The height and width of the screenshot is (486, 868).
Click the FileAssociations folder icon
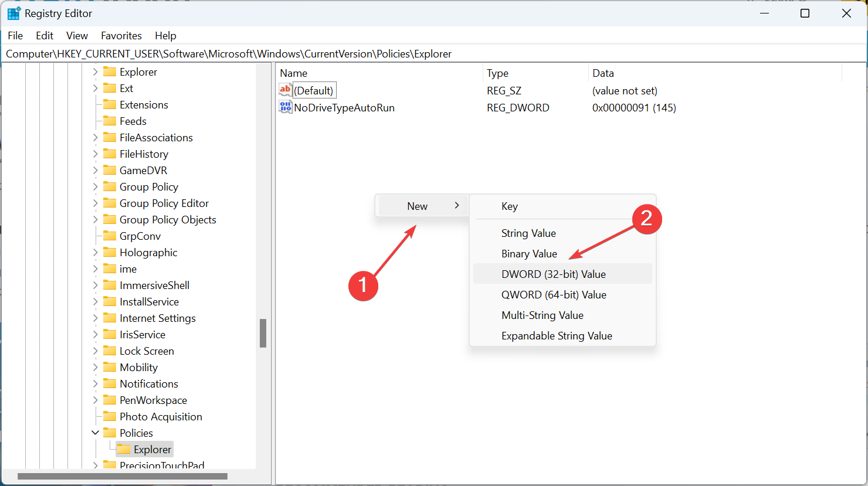[109, 137]
